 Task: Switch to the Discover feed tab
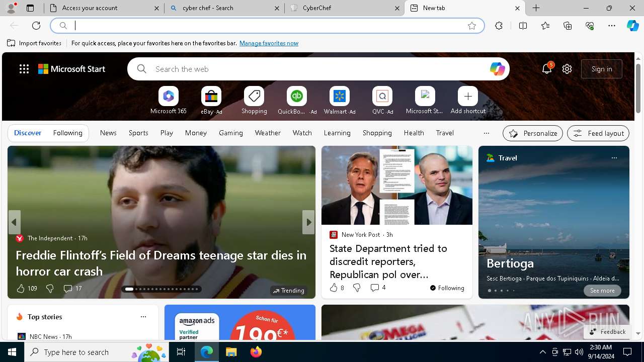(x=28, y=133)
